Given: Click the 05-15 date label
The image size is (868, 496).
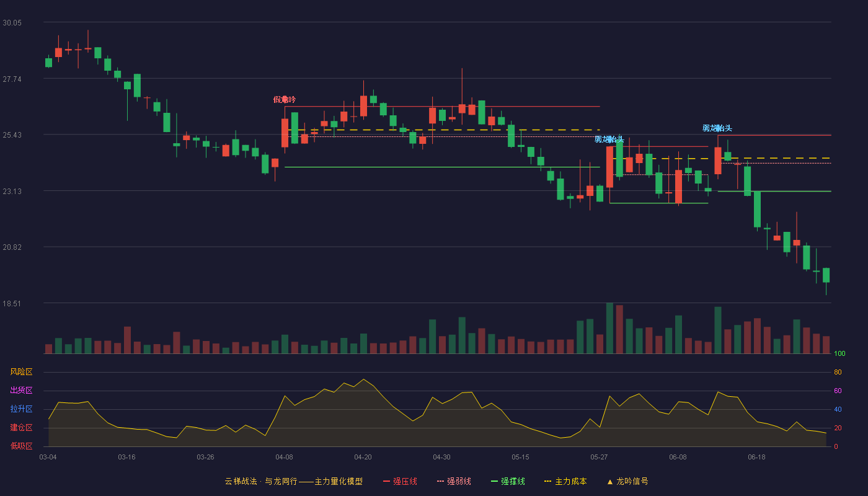Looking at the screenshot, I should [x=520, y=457].
